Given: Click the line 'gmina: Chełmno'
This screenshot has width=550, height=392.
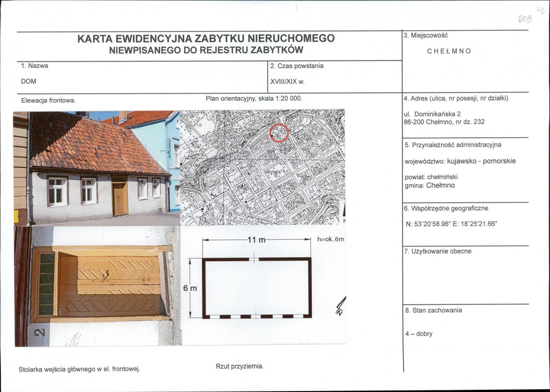Looking at the screenshot, I should click(x=430, y=185).
